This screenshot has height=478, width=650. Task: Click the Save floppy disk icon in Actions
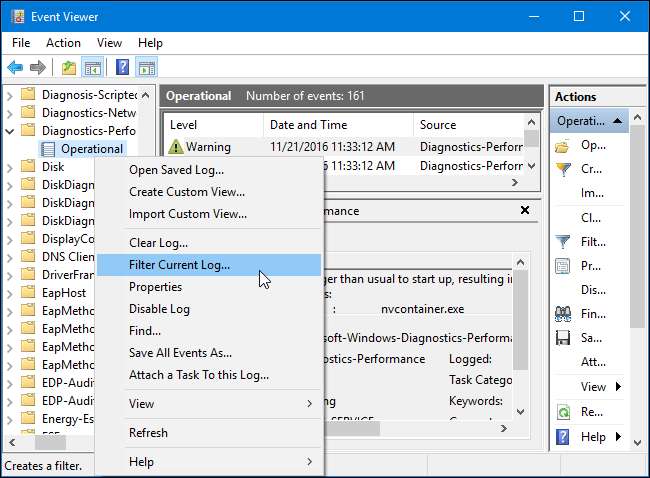pos(563,338)
